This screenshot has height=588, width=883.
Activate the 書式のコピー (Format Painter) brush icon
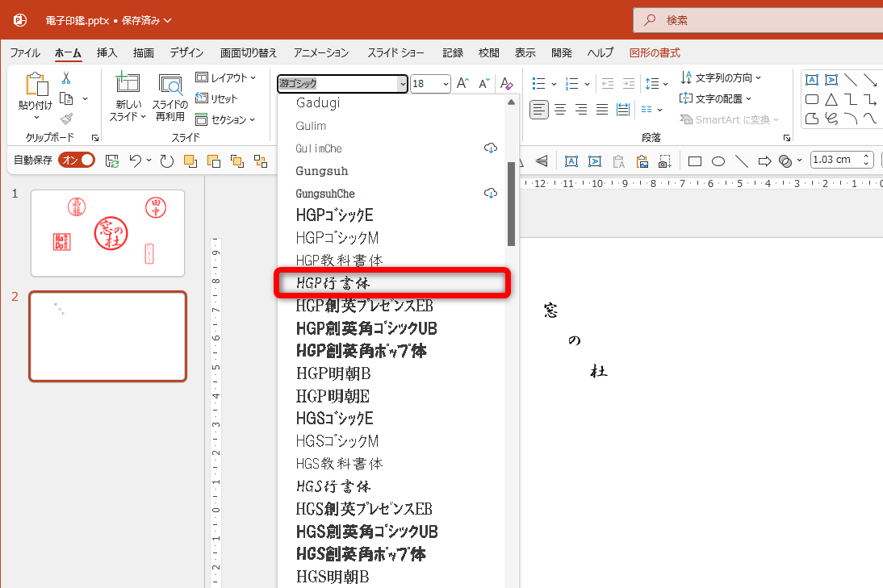pyautogui.click(x=67, y=119)
